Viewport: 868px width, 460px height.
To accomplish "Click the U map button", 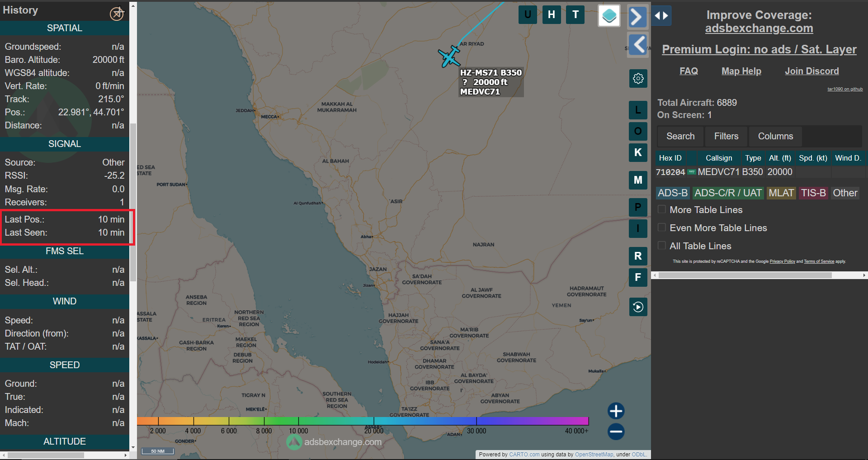I will pyautogui.click(x=528, y=15).
